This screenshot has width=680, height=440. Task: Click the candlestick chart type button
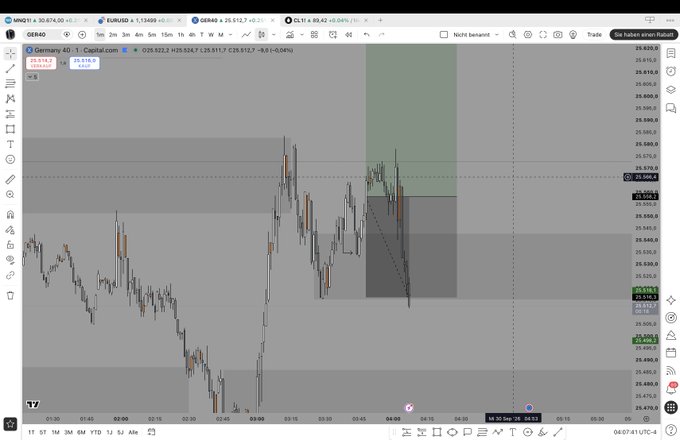pyautogui.click(x=262, y=35)
